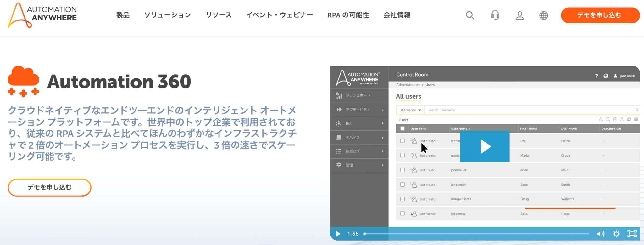Open support via the headset icon
The image size is (644, 245).
click(495, 15)
